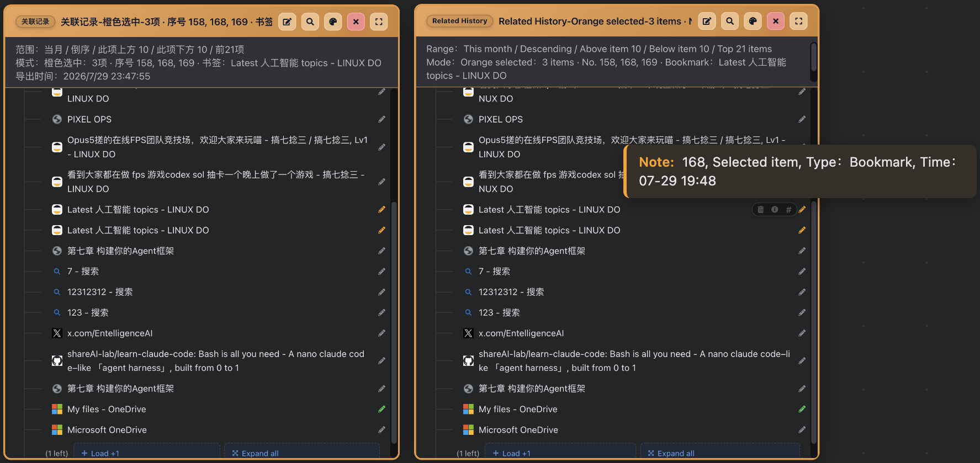Open My files - OneDrive entry in left panel
Screen dimensions: 980x463
coord(107,409)
